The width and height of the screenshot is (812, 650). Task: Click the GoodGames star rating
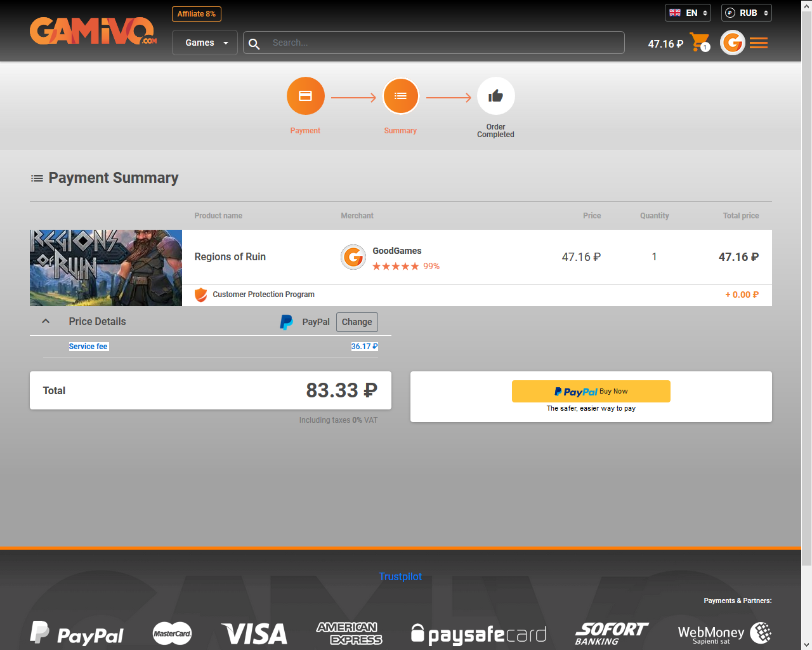pos(395,267)
